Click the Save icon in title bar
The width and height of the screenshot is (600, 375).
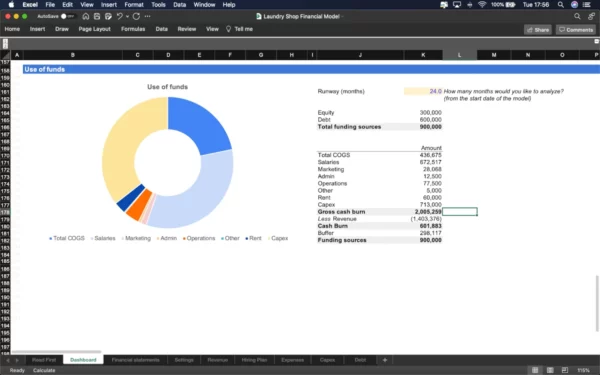97,16
